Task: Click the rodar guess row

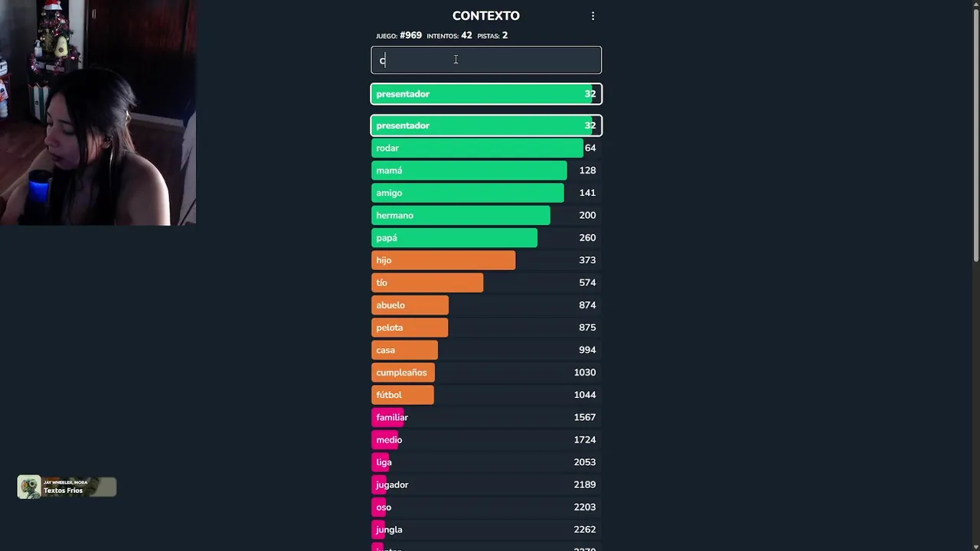Action: point(486,148)
